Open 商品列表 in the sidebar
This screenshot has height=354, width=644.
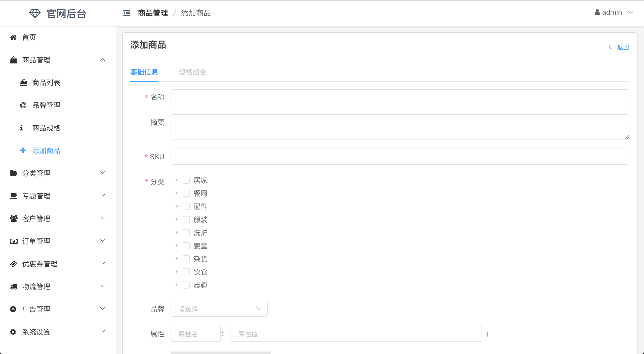[46, 83]
